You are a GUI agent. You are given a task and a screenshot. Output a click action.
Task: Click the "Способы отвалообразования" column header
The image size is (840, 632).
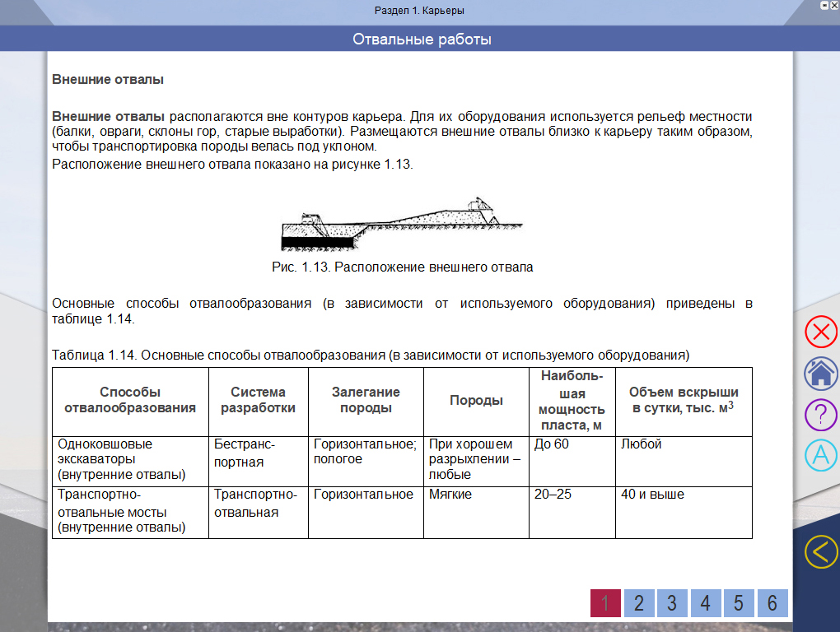130,400
